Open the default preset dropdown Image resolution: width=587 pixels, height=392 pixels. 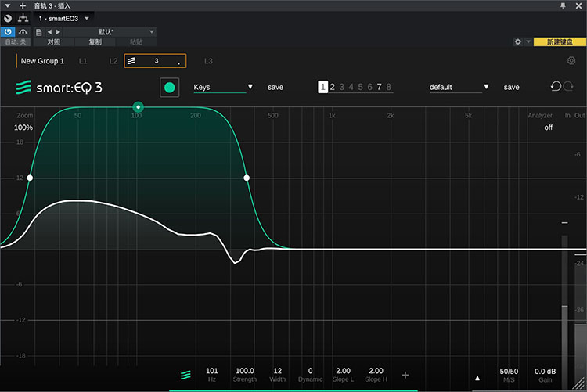click(459, 87)
